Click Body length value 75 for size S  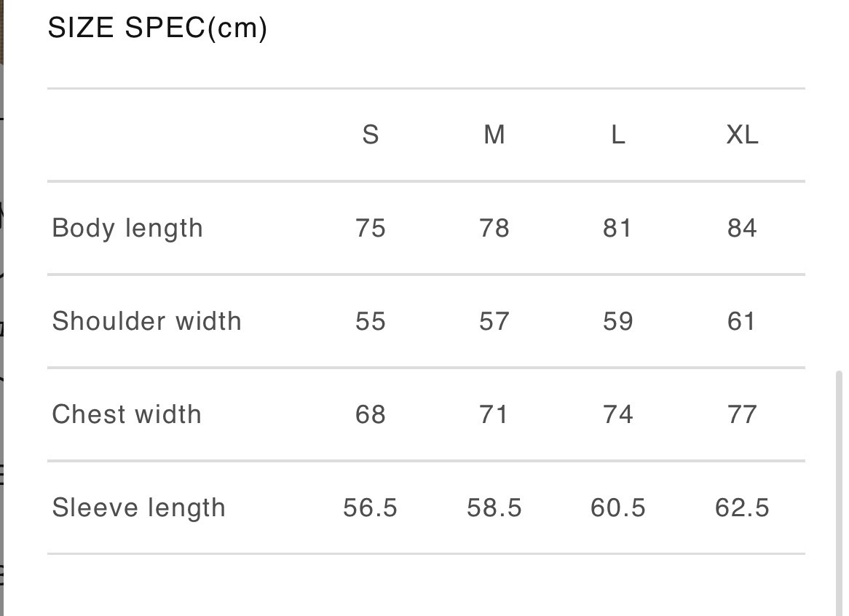(x=370, y=228)
